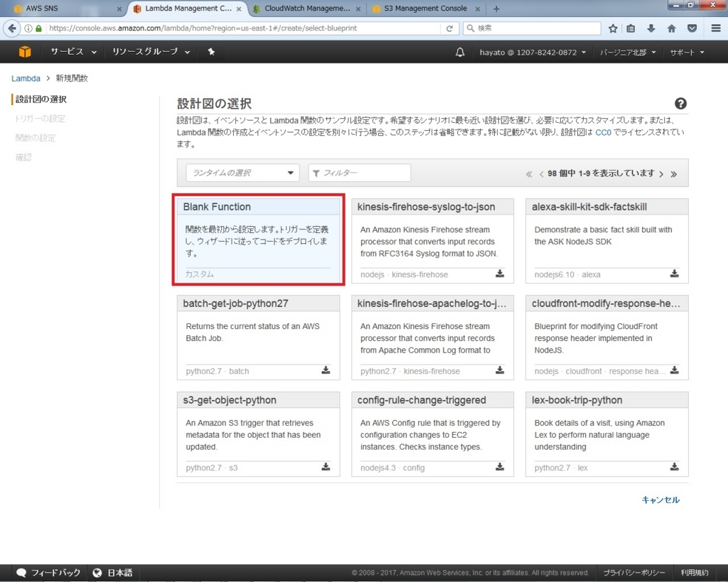The height and width of the screenshot is (582, 728).
Task: Select 設計図の選択 step in the sidebar
Action: tap(41, 99)
